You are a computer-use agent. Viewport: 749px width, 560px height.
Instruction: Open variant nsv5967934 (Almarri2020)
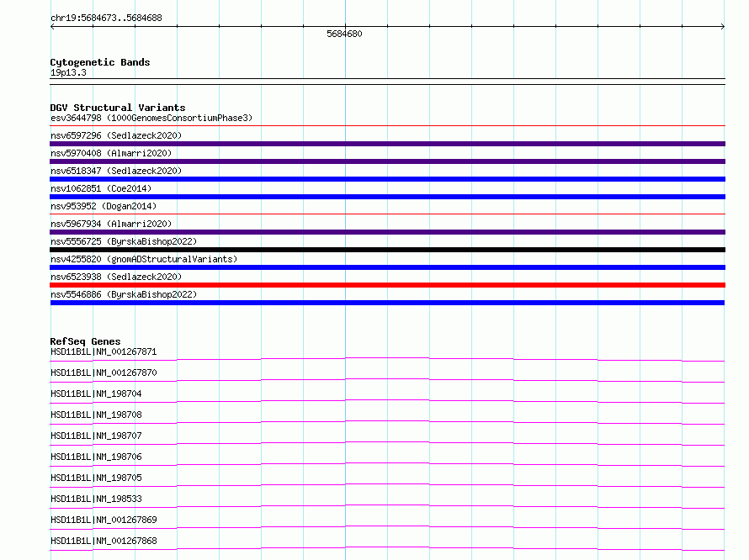tap(111, 224)
